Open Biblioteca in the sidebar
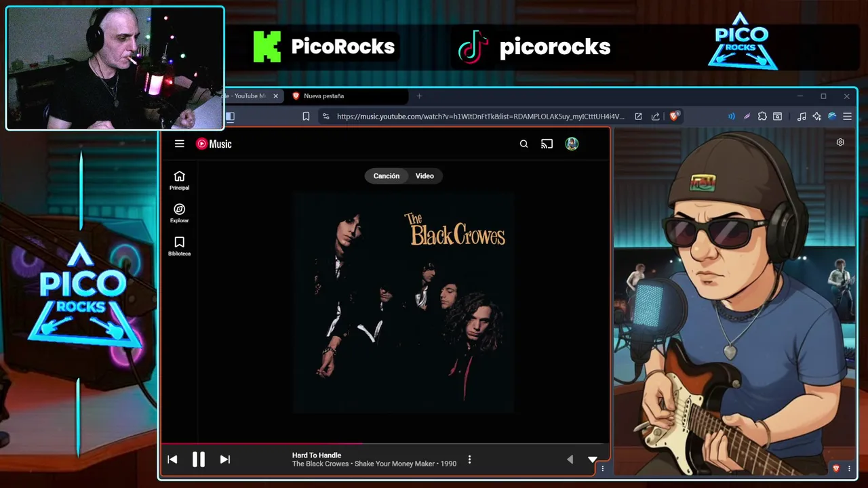This screenshot has height=488, width=868. 179,246
